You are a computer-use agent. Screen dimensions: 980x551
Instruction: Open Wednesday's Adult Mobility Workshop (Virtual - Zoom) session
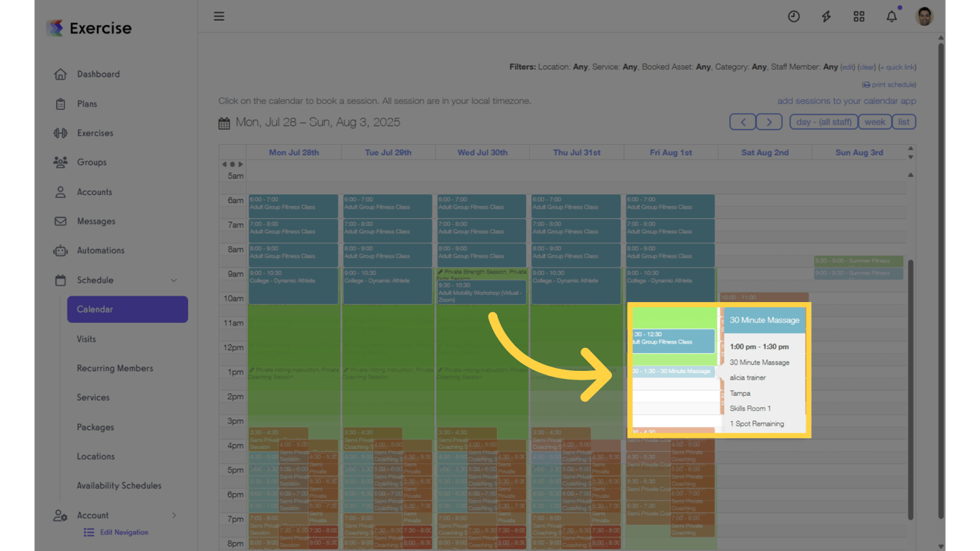[482, 292]
